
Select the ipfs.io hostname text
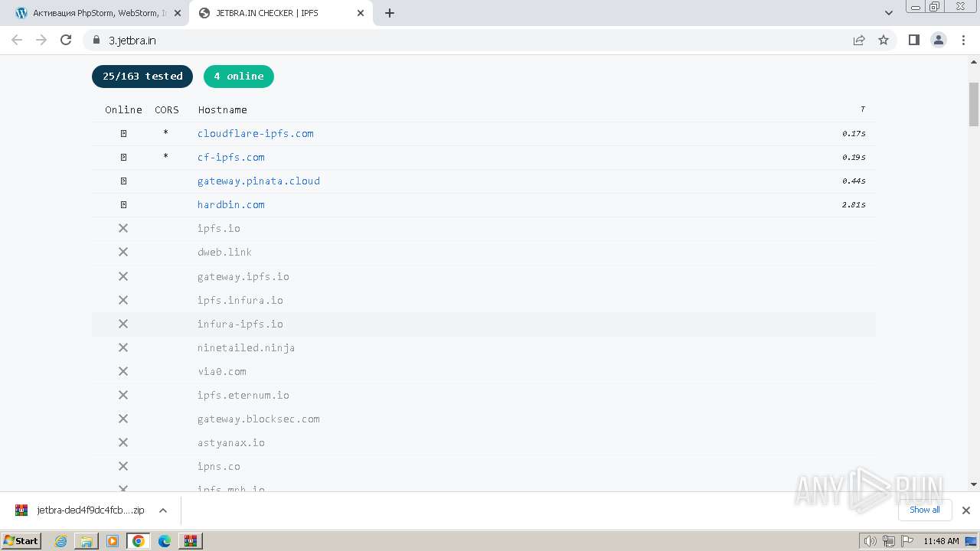point(219,228)
